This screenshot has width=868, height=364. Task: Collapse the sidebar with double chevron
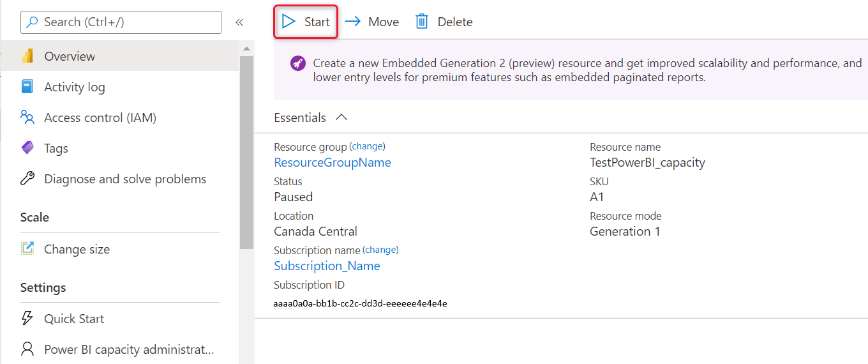[x=239, y=22]
